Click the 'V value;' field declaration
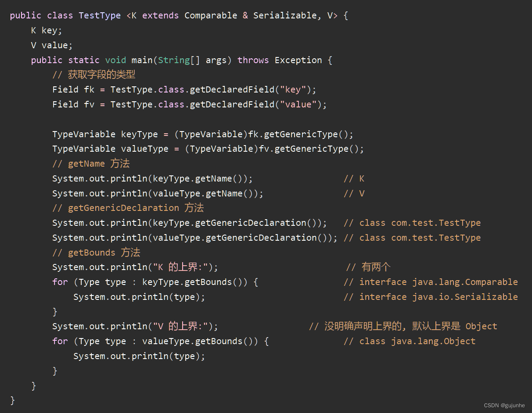The image size is (532, 413). pos(52,45)
